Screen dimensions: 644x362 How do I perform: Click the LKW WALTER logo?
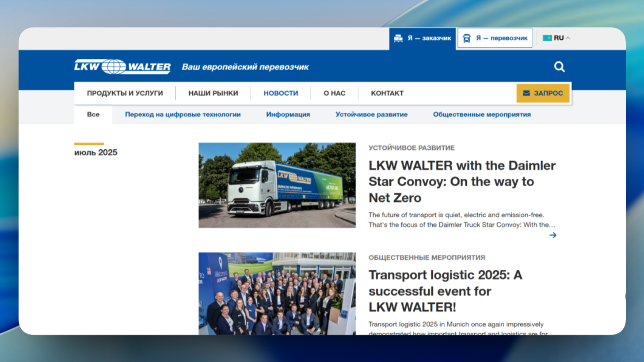(122, 67)
